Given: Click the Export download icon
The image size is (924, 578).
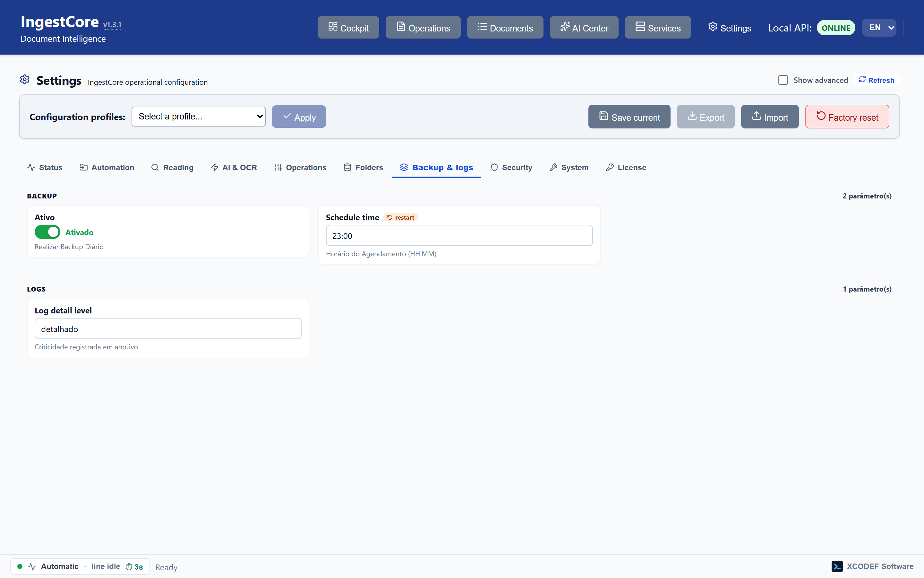Looking at the screenshot, I should [692, 116].
